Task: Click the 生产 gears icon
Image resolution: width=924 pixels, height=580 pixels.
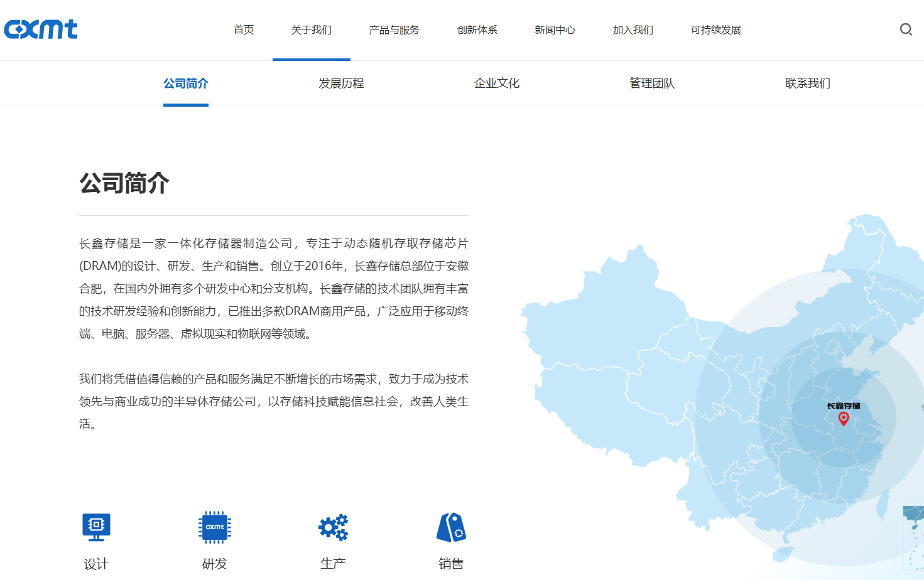Action: tap(333, 527)
